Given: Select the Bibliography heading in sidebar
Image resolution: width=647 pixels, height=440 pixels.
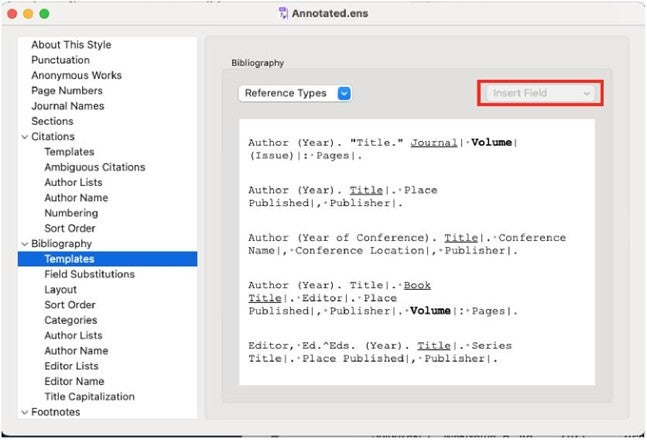Looking at the screenshot, I should click(x=61, y=244).
